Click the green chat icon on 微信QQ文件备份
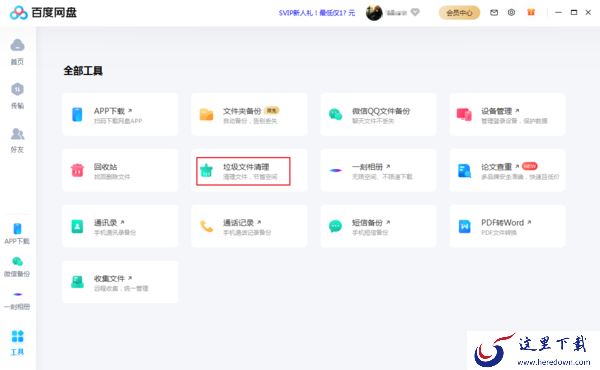The height and width of the screenshot is (370, 600). click(x=336, y=114)
